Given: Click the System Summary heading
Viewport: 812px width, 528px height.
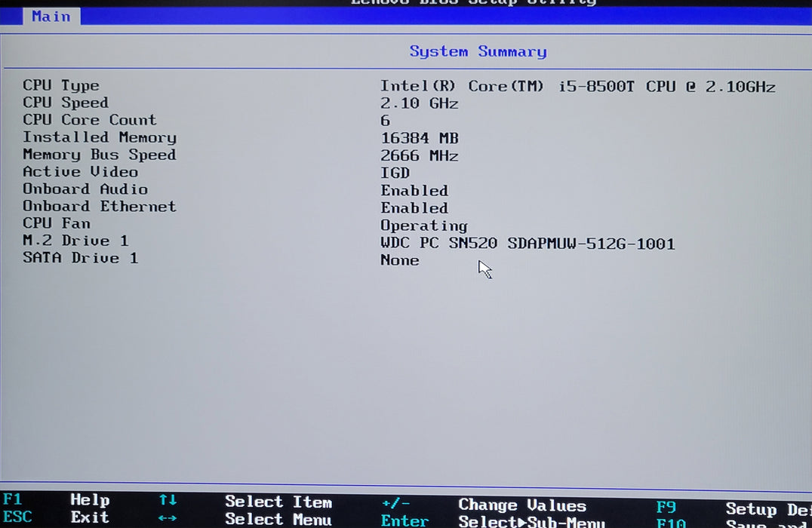Looking at the screenshot, I should coord(478,52).
